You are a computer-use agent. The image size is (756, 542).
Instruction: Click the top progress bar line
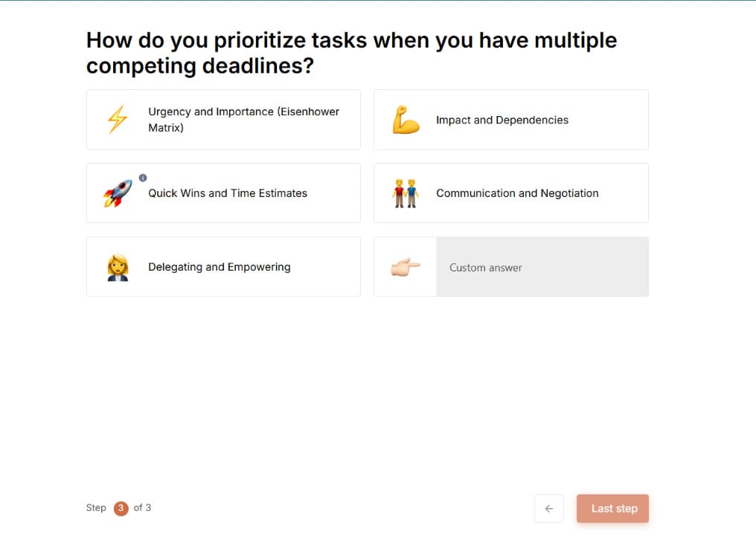(x=378, y=1)
